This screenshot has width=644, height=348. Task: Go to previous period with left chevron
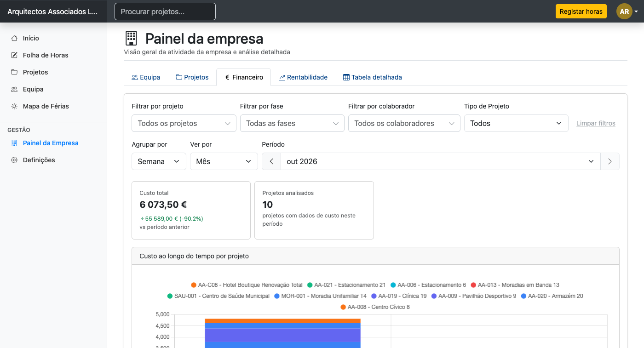(x=271, y=161)
